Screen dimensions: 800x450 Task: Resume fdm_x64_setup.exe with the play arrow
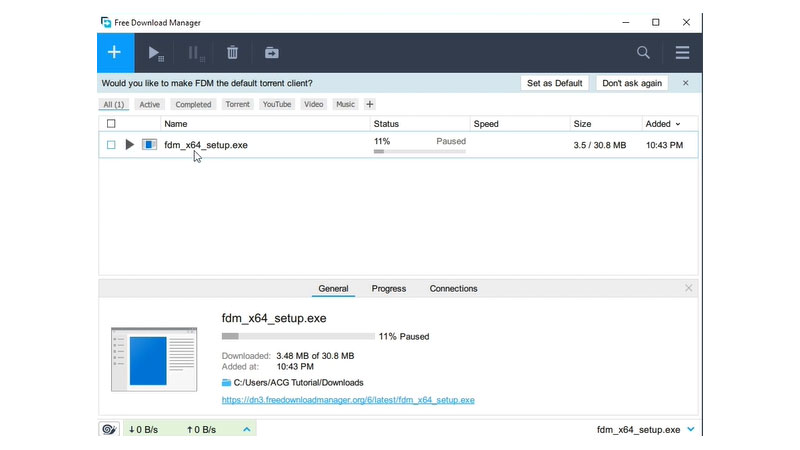pyautogui.click(x=130, y=145)
